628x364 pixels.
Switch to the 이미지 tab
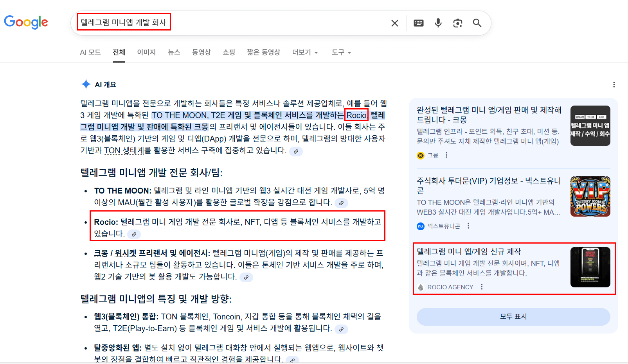[146, 52]
